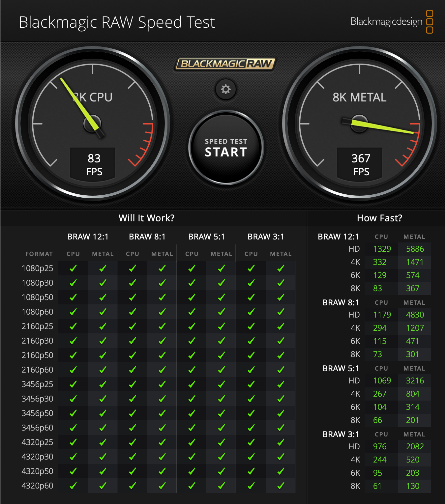Click the BRAW 8:1 section label in How Fast
This screenshot has height=504, width=445.
341,303
